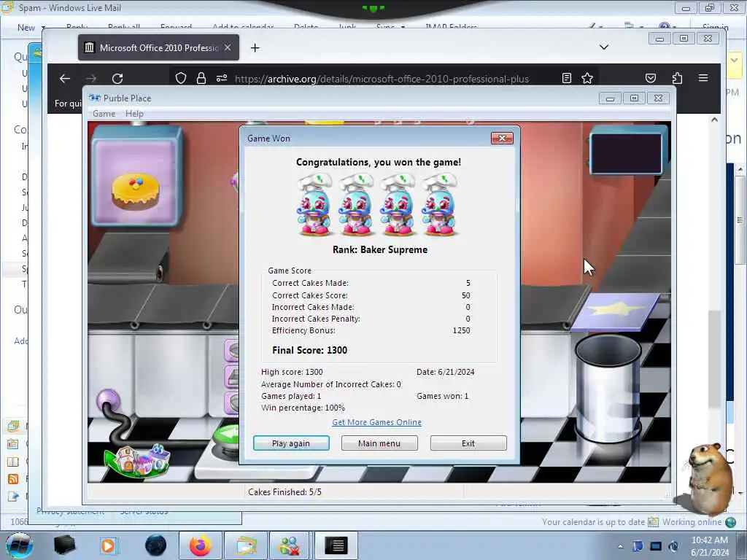Return to Main menu in Game Won dialog
Screen dimensions: 747x560
click(379, 443)
